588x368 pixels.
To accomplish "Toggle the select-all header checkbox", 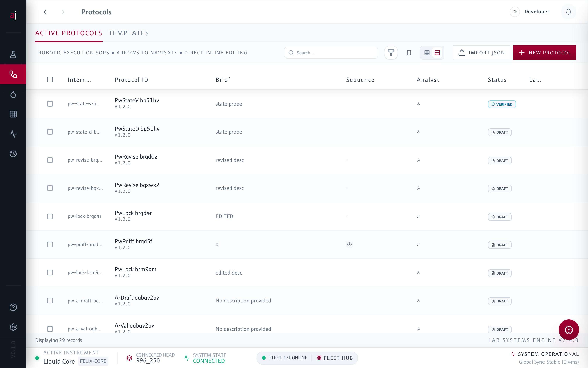I will 50,80.
